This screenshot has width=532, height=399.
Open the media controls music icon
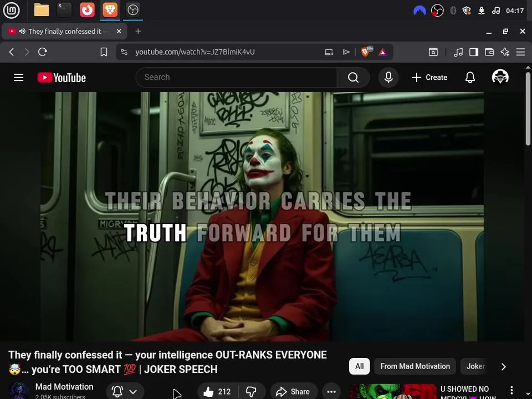coord(458,52)
